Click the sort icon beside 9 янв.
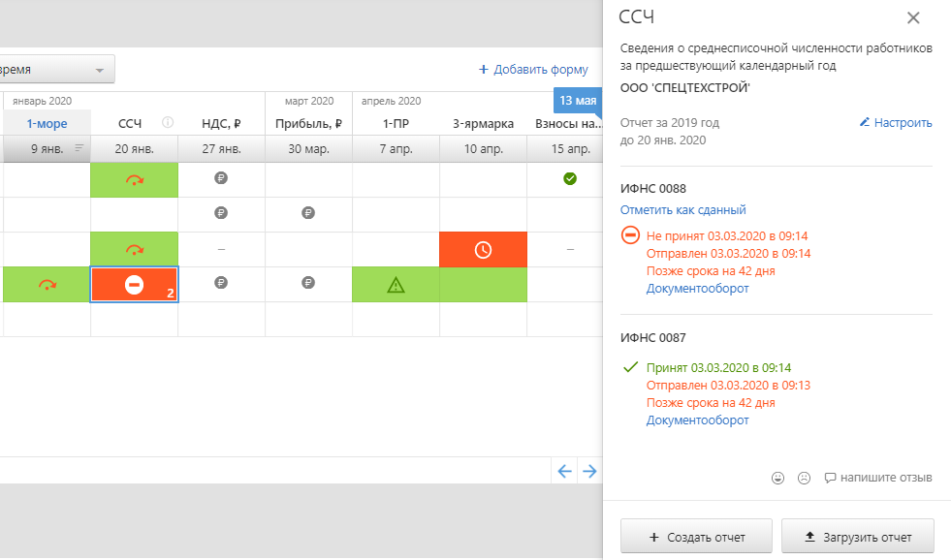 click(x=79, y=148)
